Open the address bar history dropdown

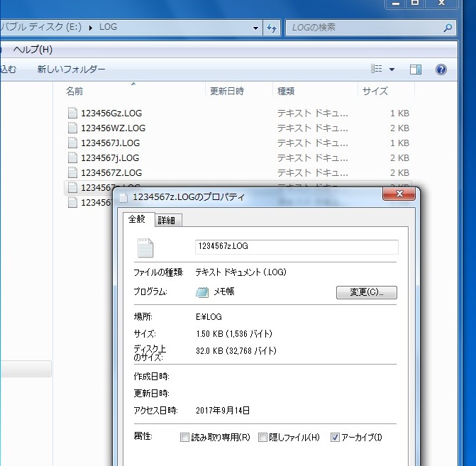256,28
